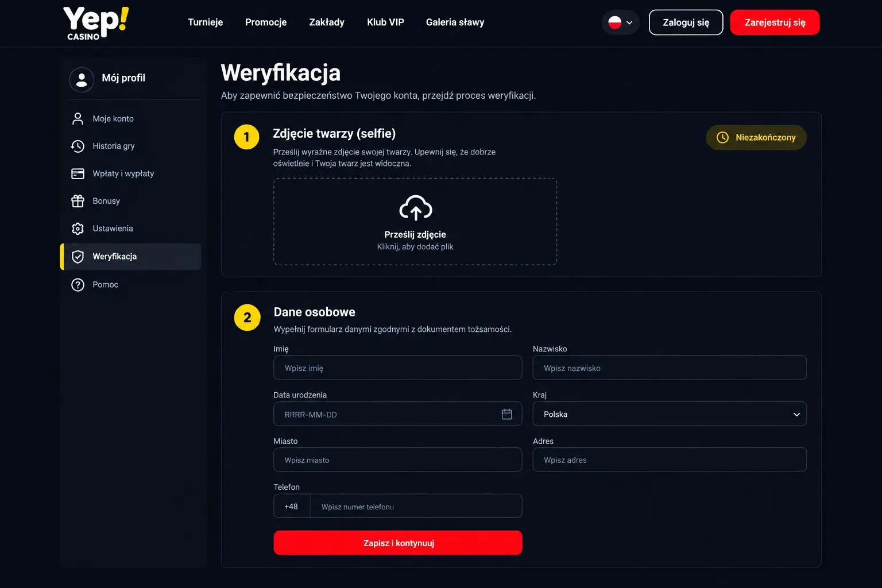Click the Prześlij zdjęcie upload area
Viewport: 882px width, 588px height.
[415, 222]
